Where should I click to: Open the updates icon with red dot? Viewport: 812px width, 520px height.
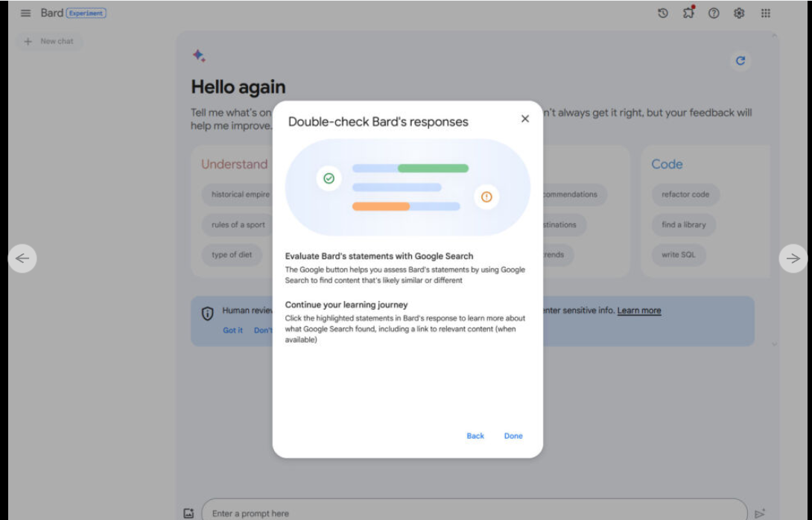click(688, 13)
